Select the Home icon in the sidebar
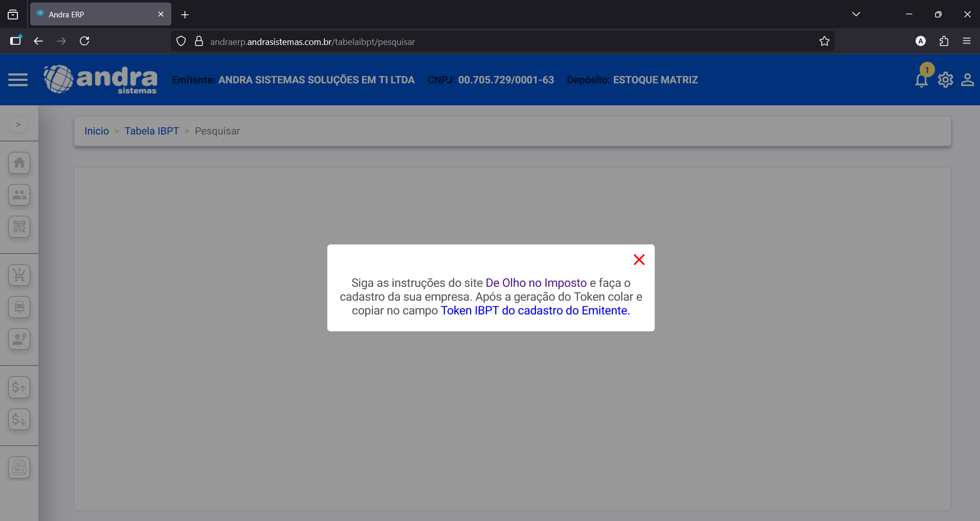 tap(19, 163)
